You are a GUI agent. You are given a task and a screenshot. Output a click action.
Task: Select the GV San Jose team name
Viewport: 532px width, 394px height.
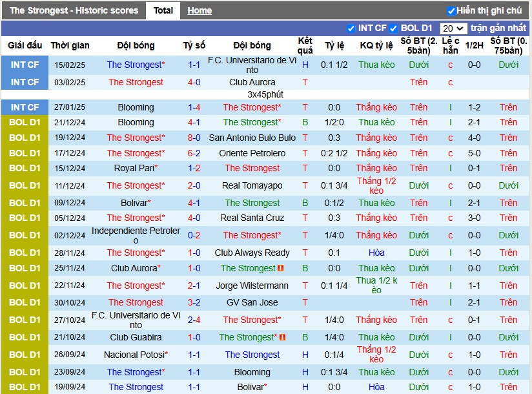[x=252, y=302]
